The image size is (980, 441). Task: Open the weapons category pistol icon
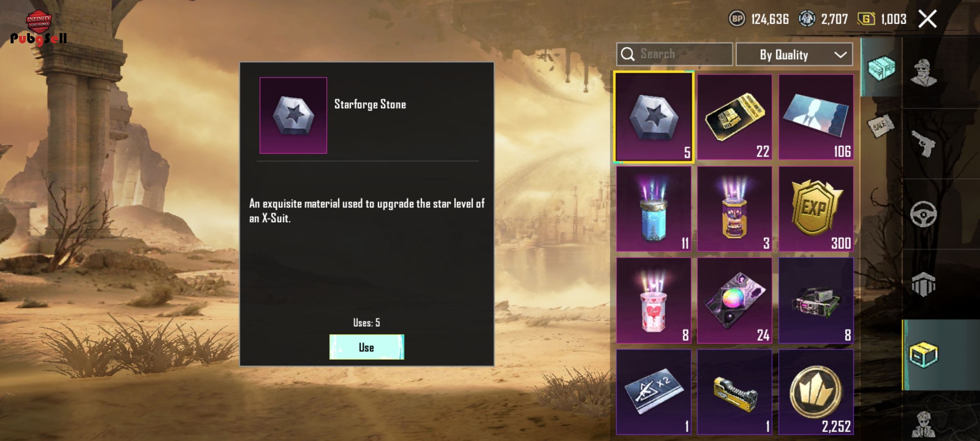[924, 143]
